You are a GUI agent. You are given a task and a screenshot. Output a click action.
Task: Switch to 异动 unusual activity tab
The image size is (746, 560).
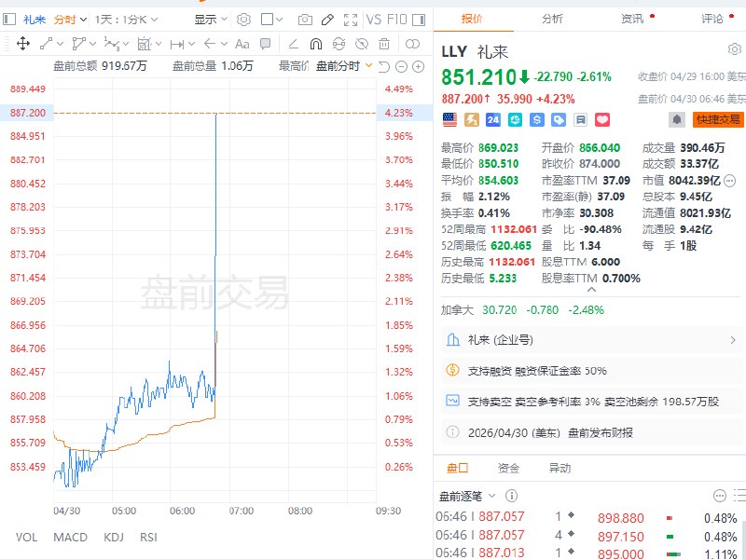pos(559,469)
